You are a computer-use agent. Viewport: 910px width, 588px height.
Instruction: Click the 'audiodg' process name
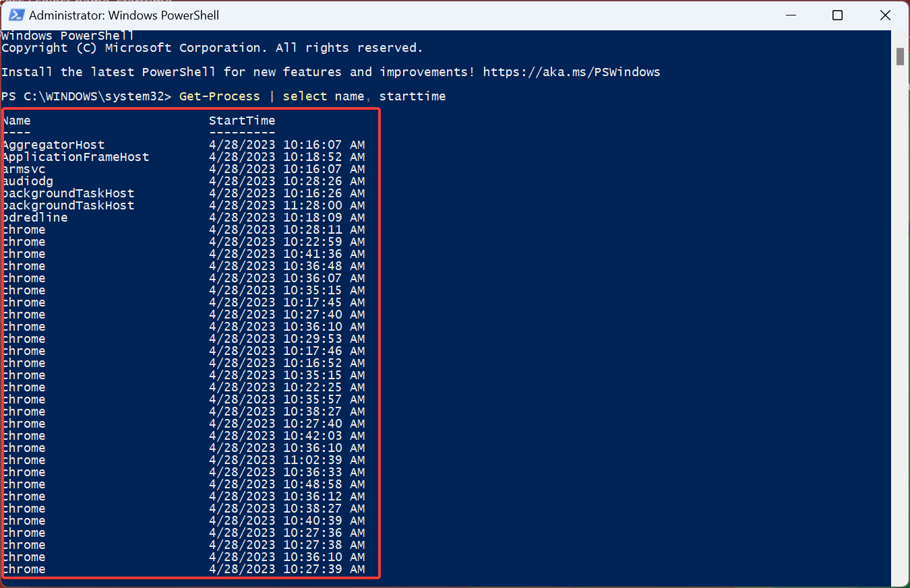click(28, 181)
